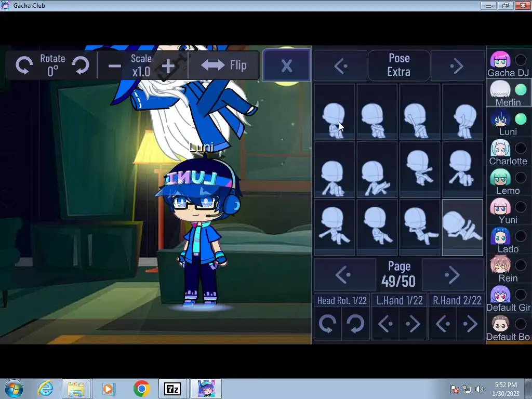Select second pose in bottom row
Image resolution: width=532 pixels, height=399 pixels.
tap(377, 228)
